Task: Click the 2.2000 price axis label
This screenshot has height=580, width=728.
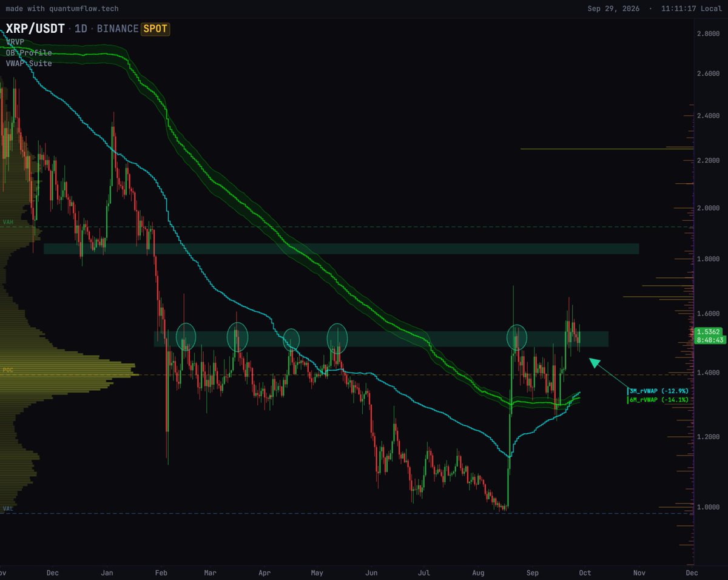Action: (709, 160)
